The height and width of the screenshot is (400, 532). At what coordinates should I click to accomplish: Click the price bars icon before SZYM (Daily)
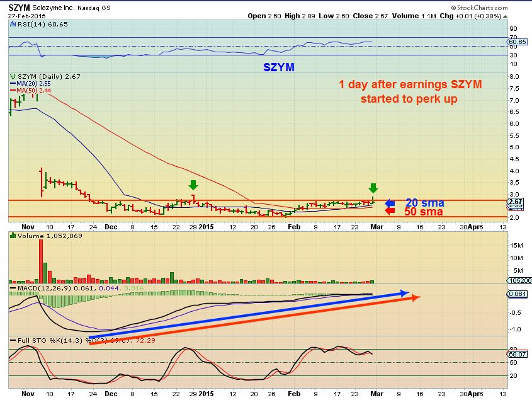[13, 76]
